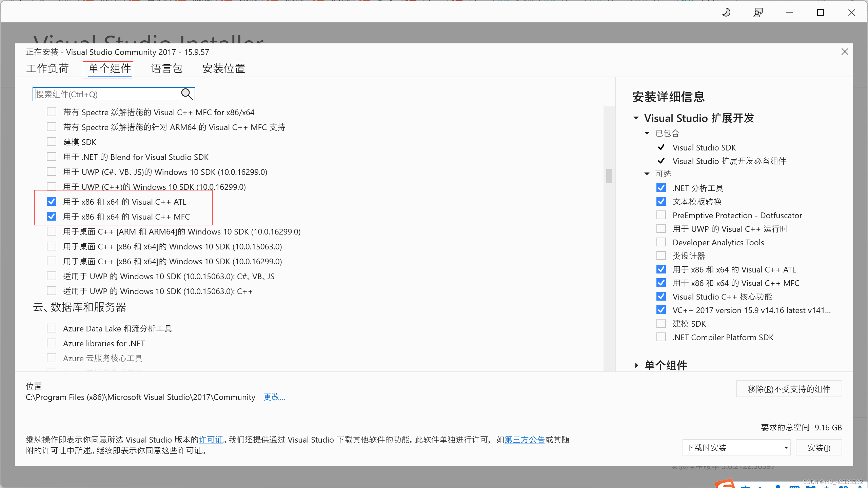
Task: Click 移除(R)不受支持的组件 button
Action: click(x=789, y=389)
